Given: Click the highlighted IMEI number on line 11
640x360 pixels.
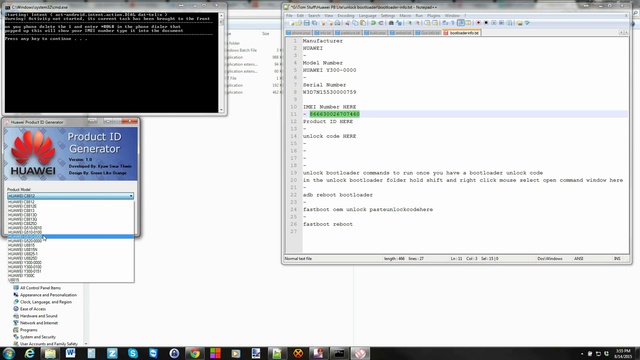Looking at the screenshot, I should pyautogui.click(x=335, y=114).
